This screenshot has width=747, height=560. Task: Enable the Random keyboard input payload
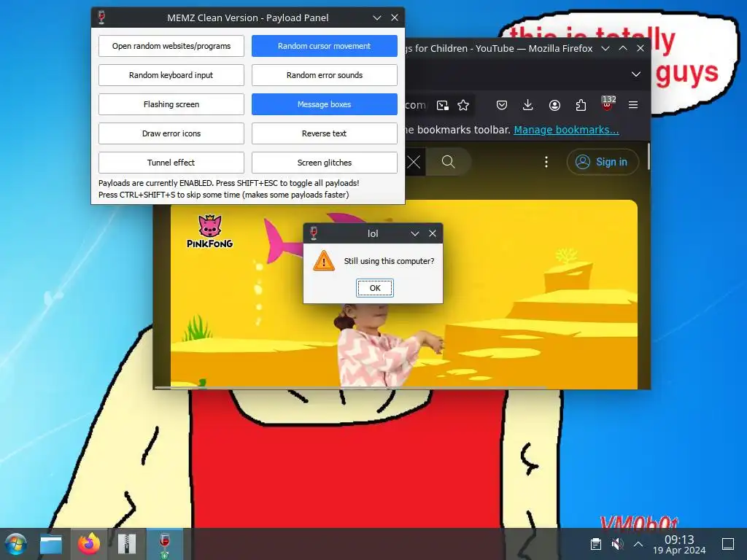tap(171, 75)
